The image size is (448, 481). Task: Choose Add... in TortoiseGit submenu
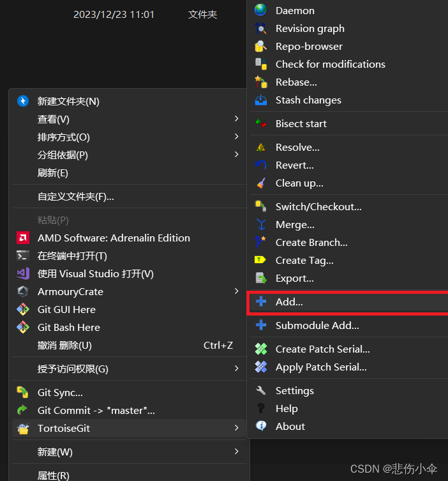point(348,302)
